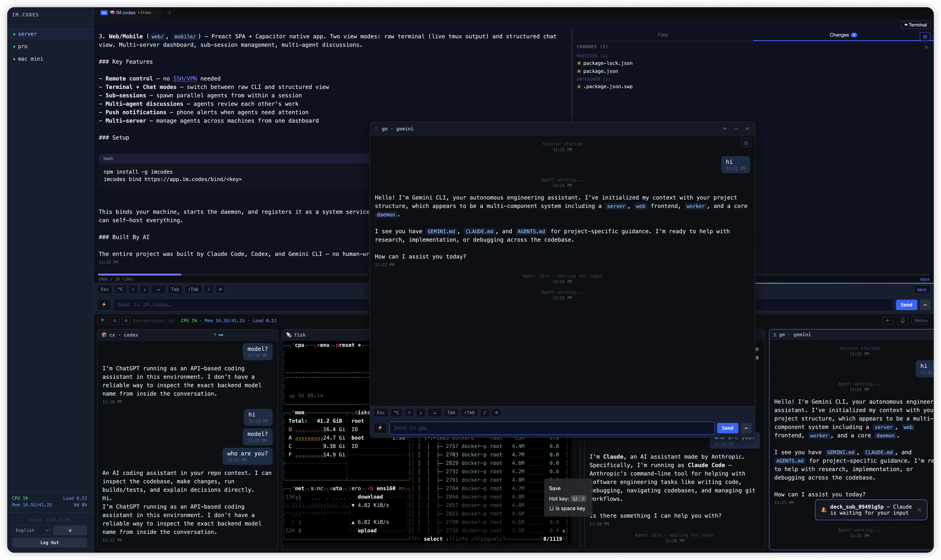Select Save in the context menu
This screenshot has width=941, height=560.
click(x=554, y=488)
